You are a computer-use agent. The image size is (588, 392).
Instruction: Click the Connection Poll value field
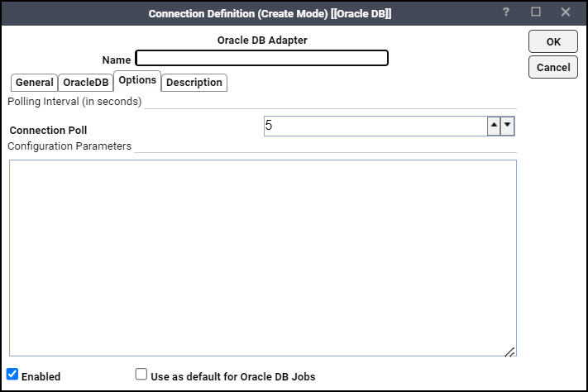coord(375,126)
